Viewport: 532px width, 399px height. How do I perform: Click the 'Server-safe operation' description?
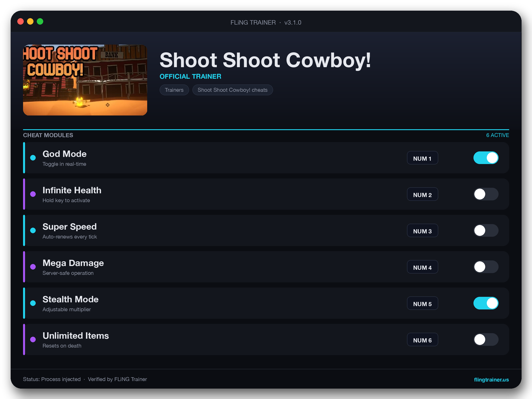pyautogui.click(x=68, y=273)
